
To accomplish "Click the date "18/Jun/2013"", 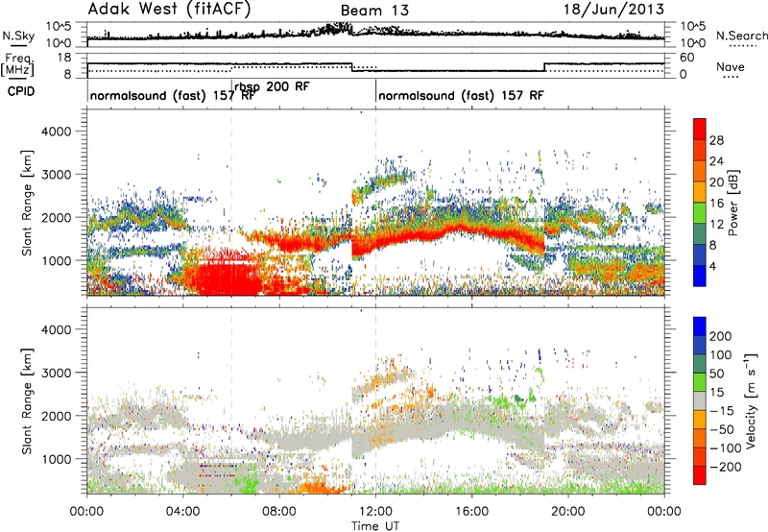I will [613, 10].
